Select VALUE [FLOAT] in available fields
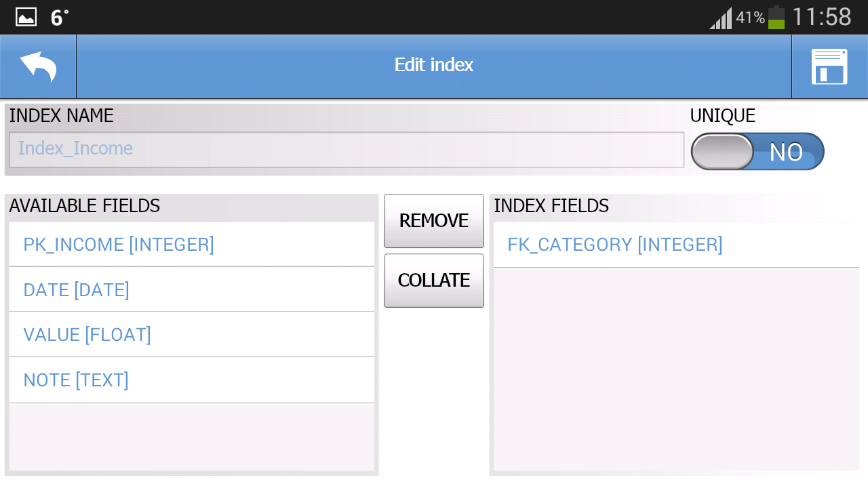The width and height of the screenshot is (868, 488). tap(87, 334)
